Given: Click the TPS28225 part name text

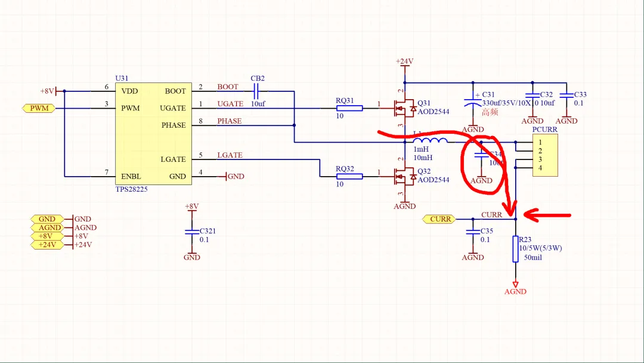Looking at the screenshot, I should point(131,189).
